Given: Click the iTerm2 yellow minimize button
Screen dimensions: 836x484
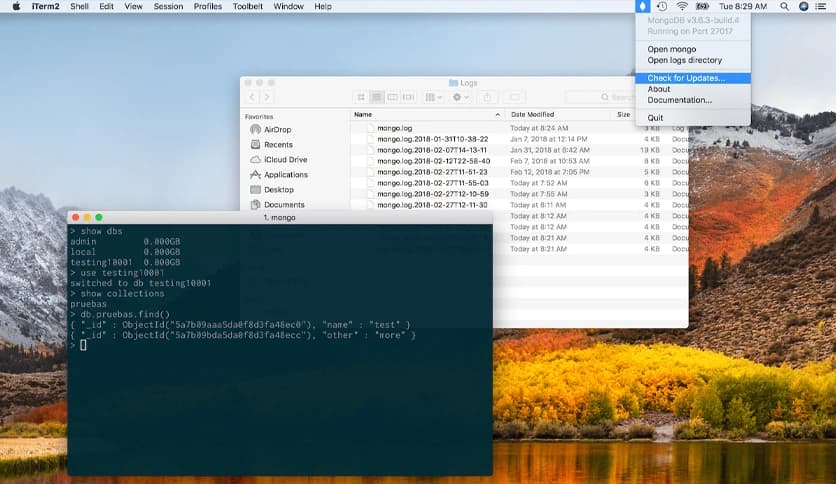Looking at the screenshot, I should click(87, 217).
